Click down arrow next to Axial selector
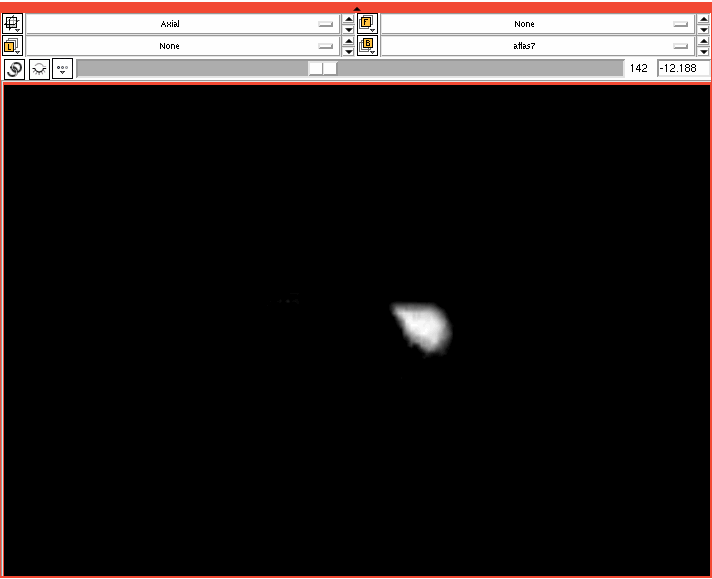 point(348,29)
